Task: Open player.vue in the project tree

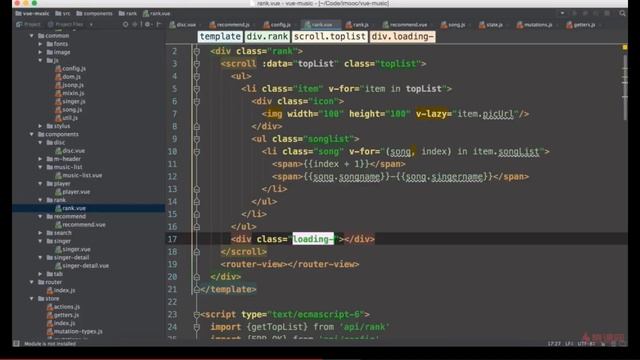Action: coord(72,191)
